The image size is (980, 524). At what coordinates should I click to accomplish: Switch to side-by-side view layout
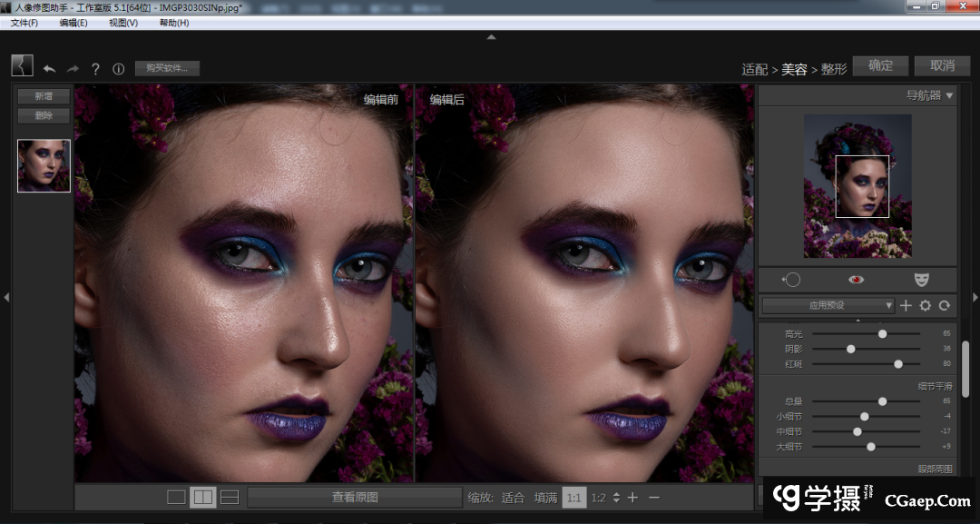202,497
